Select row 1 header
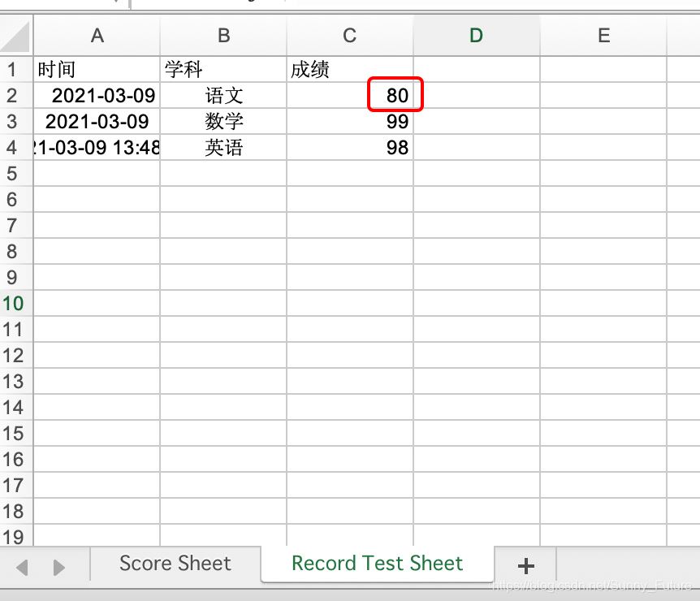This screenshot has height=601, width=700. (x=12, y=70)
